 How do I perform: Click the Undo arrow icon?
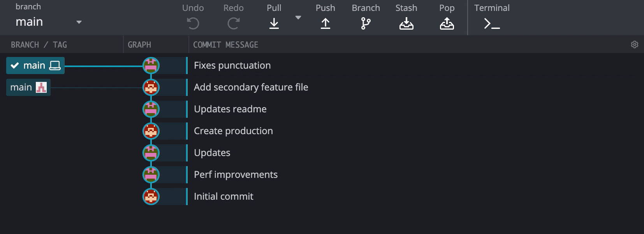click(x=193, y=24)
